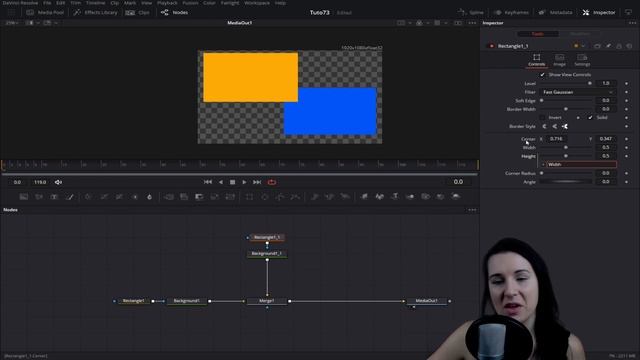The image size is (640, 360).
Task: Click the Soft Edge slider
Action: (566, 100)
